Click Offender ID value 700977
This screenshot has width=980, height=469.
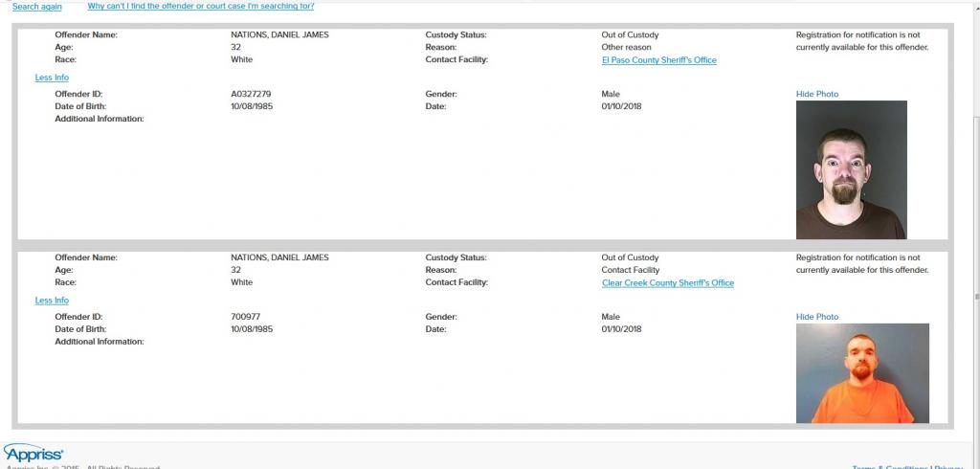click(x=245, y=317)
